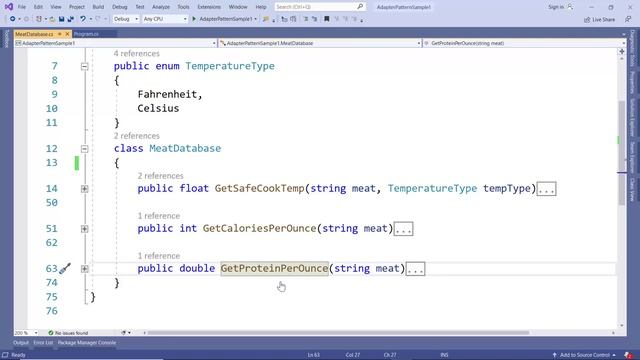Click the collapsed GetSafeCookTemp body ellipsis box
The height and width of the screenshot is (360, 640).
(x=546, y=189)
